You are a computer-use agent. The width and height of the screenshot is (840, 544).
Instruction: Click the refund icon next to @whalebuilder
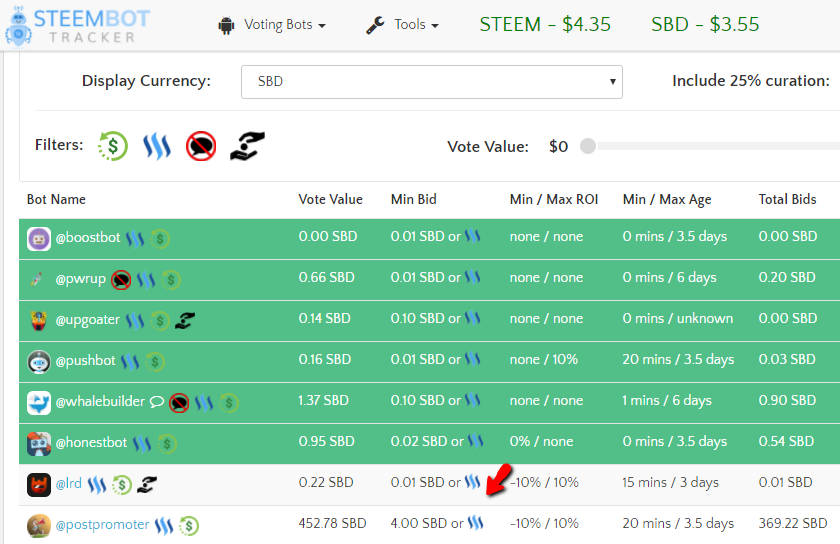click(229, 403)
